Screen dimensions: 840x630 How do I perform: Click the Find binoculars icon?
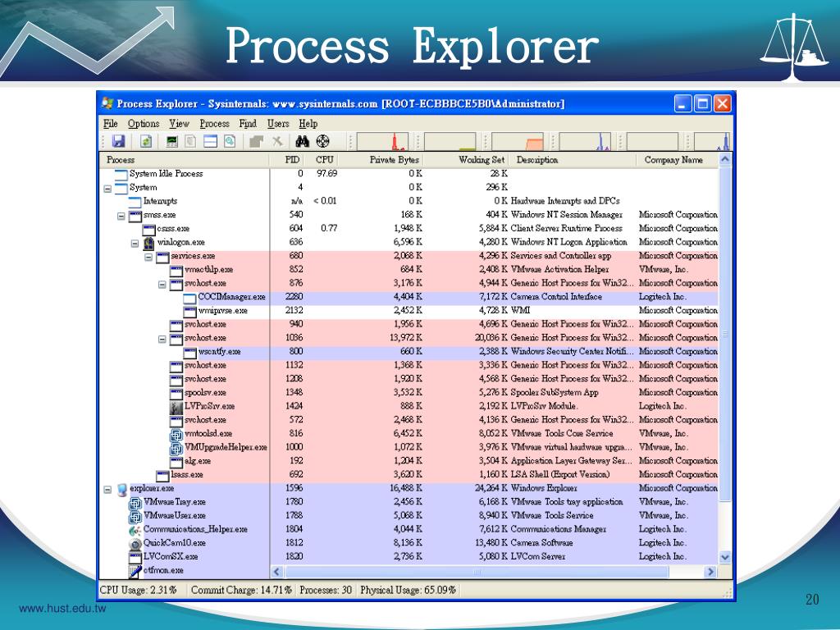[302, 141]
